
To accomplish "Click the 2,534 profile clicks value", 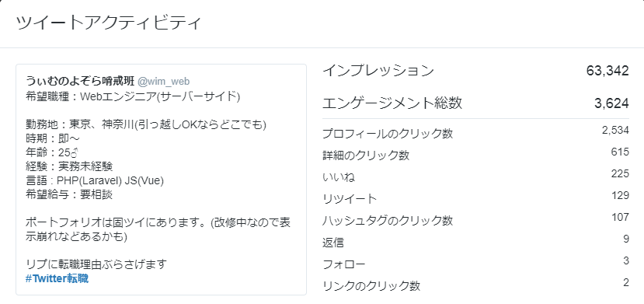I will (616, 131).
